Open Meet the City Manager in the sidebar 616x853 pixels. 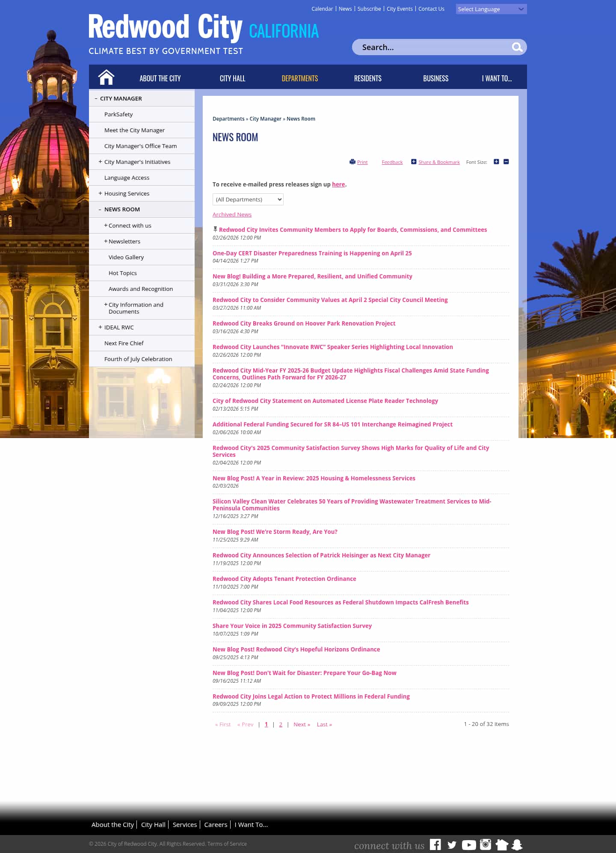tap(134, 130)
